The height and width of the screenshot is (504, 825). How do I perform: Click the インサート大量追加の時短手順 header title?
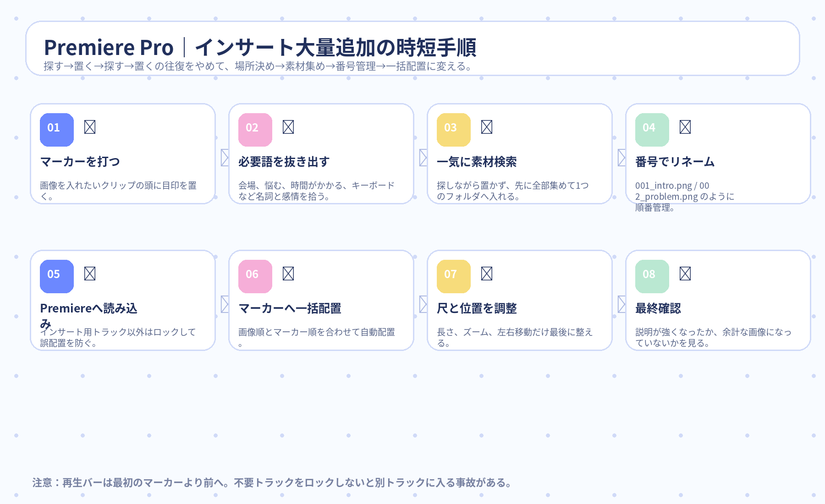tap(335, 48)
